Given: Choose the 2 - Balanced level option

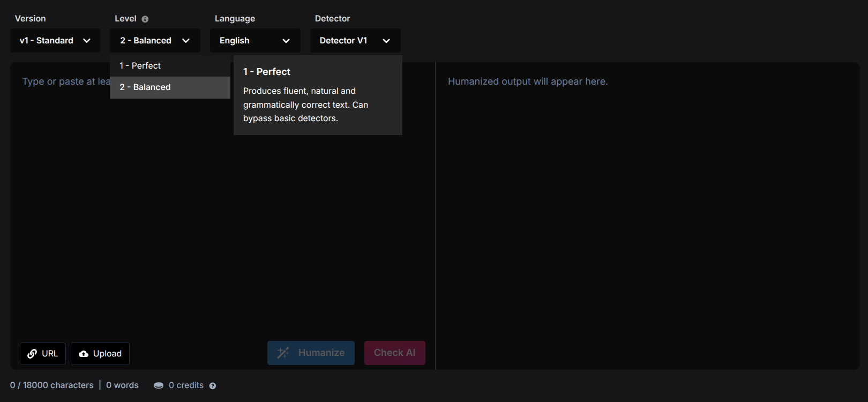Looking at the screenshot, I should [x=170, y=87].
